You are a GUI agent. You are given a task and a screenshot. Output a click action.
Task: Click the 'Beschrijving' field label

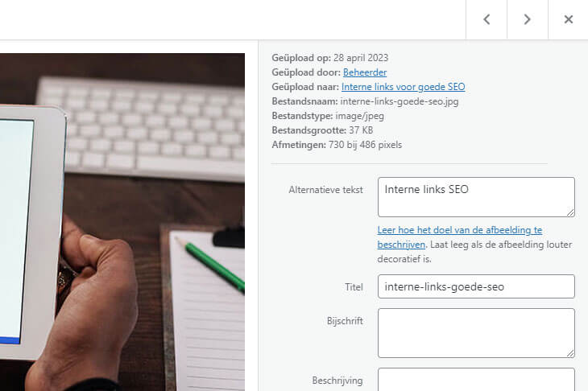click(337, 381)
